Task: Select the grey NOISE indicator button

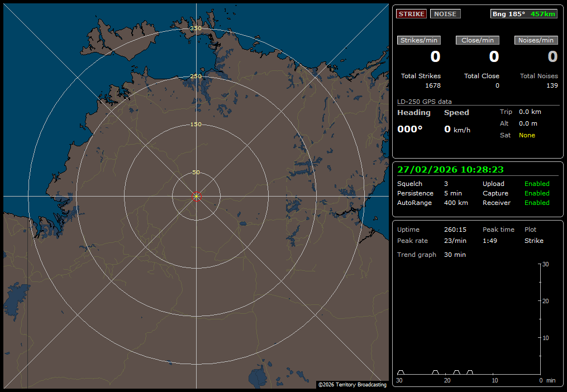Action: [445, 14]
